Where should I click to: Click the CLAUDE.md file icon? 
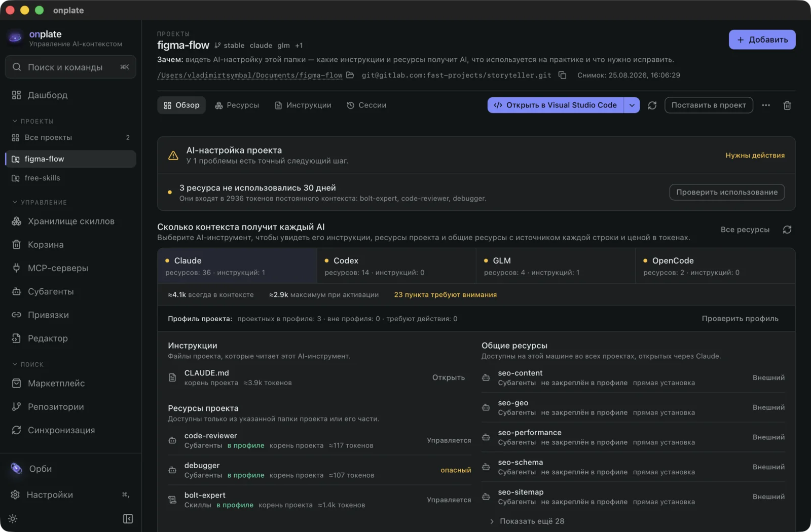(x=172, y=377)
